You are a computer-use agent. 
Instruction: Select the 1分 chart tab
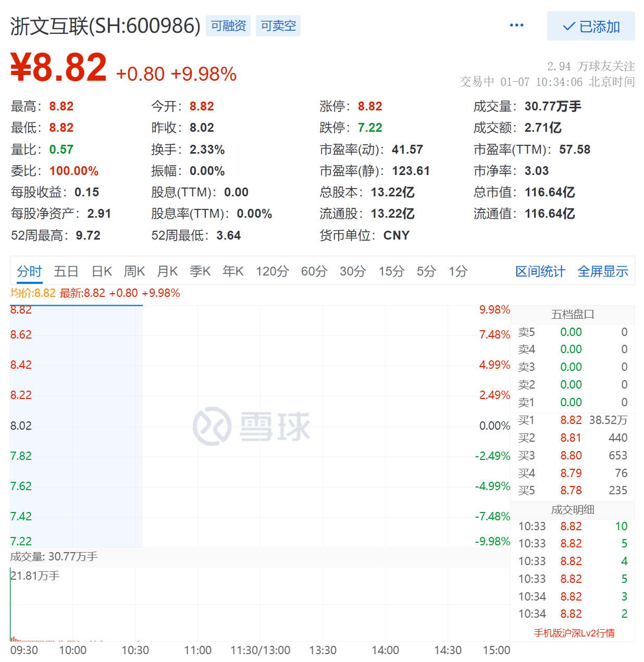458,271
